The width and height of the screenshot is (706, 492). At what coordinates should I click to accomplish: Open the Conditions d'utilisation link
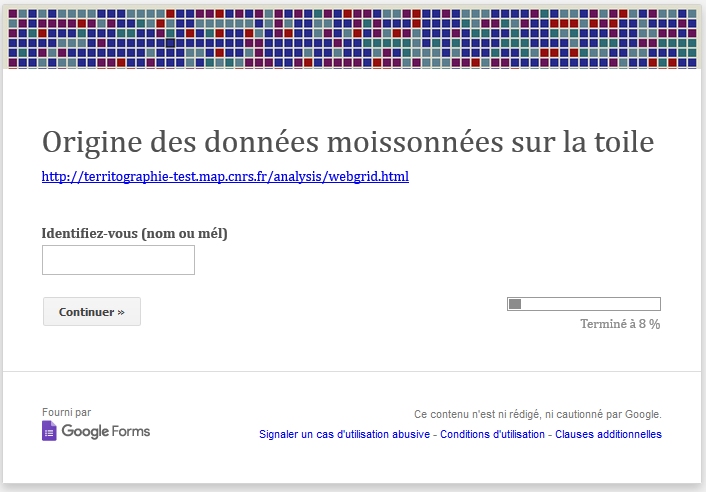click(x=493, y=434)
